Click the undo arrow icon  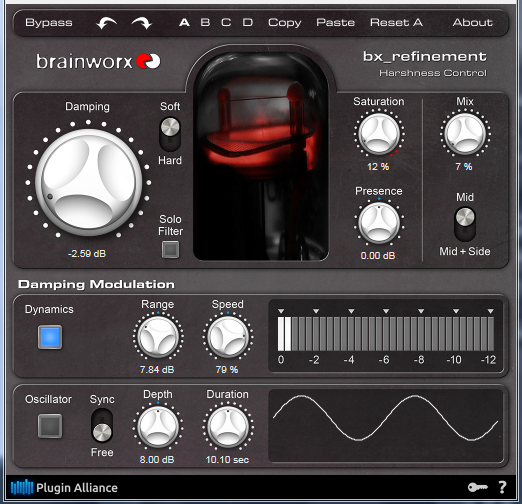point(106,23)
